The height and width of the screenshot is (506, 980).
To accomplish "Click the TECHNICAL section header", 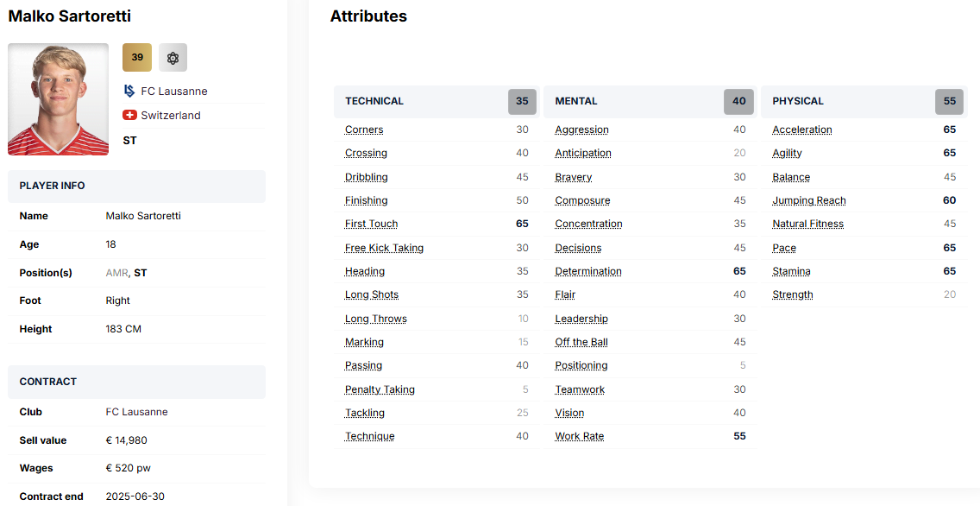I will [x=374, y=101].
